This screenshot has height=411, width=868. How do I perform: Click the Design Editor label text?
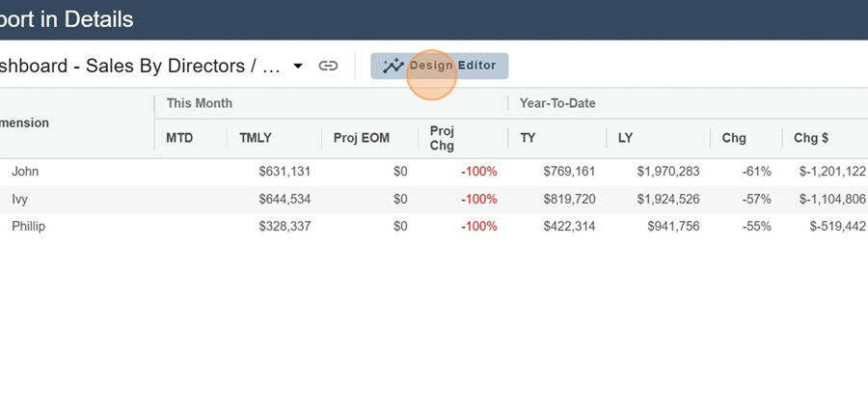coord(453,67)
